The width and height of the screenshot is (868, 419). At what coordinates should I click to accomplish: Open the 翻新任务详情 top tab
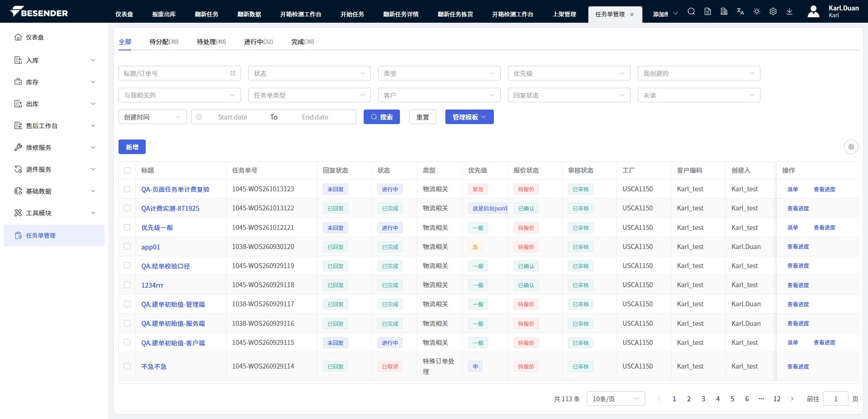(401, 14)
